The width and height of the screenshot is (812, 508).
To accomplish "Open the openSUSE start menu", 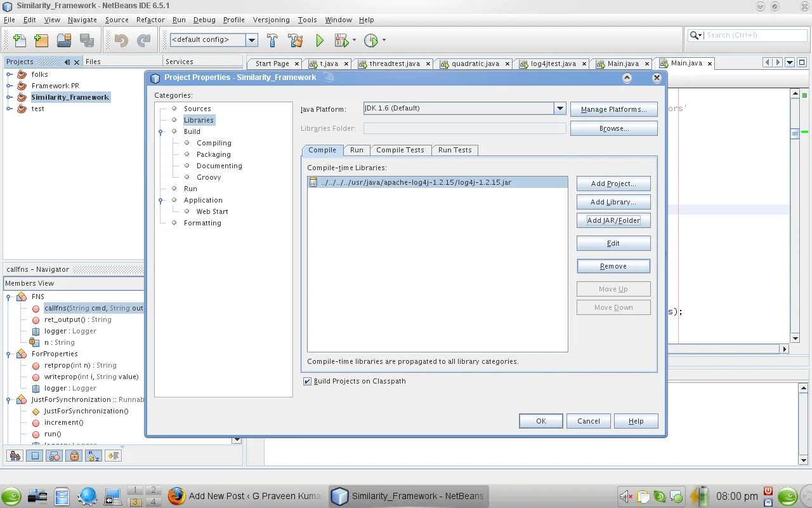I will 11,496.
